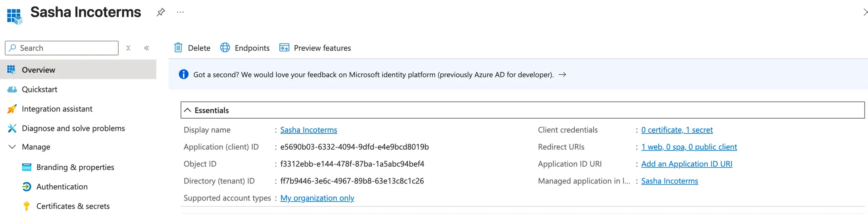Screen dimensions: 868x214
Task: Click the Redirect URIs label
Action: pos(561,147)
